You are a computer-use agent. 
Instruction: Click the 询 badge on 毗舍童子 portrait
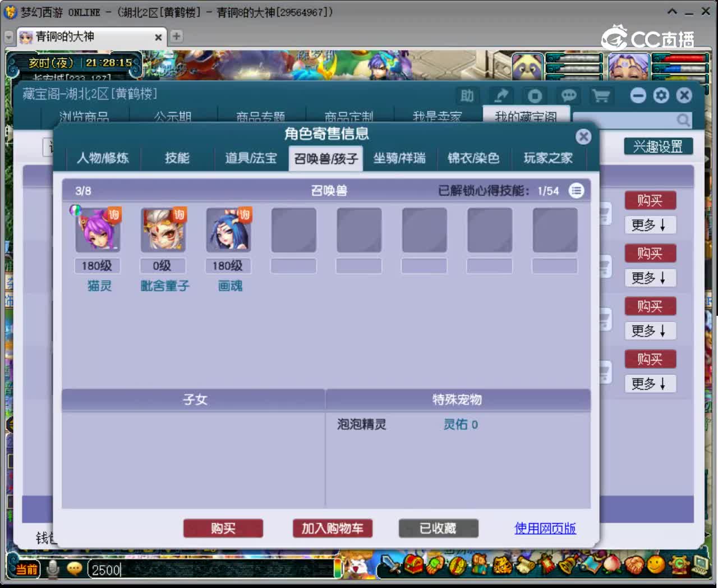[x=179, y=214]
